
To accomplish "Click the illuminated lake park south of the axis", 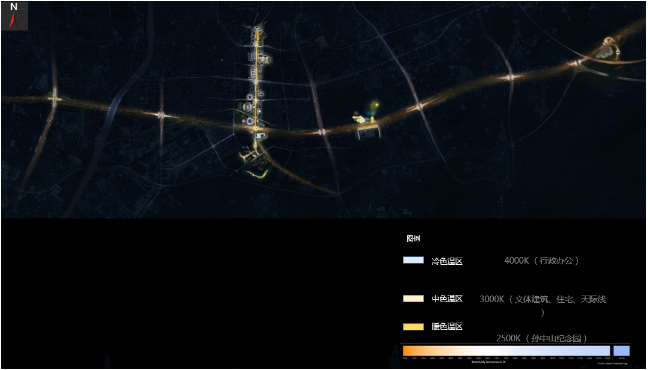I will pos(255,165).
